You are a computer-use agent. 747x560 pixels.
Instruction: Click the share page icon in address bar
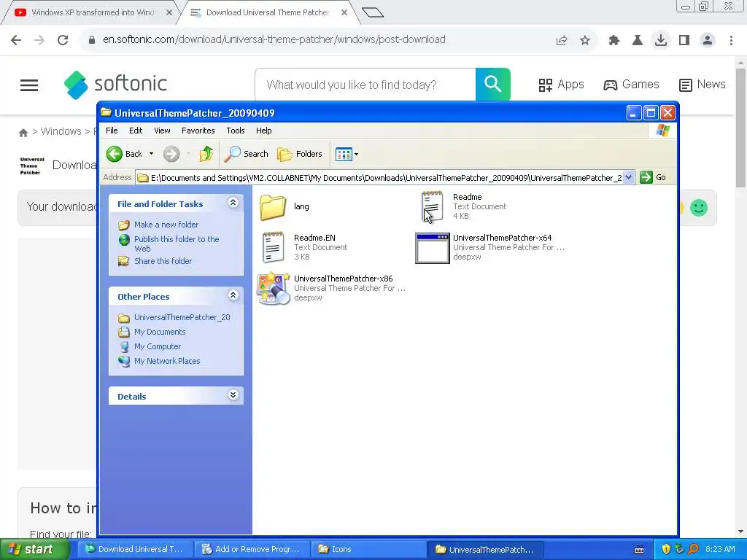click(x=562, y=41)
